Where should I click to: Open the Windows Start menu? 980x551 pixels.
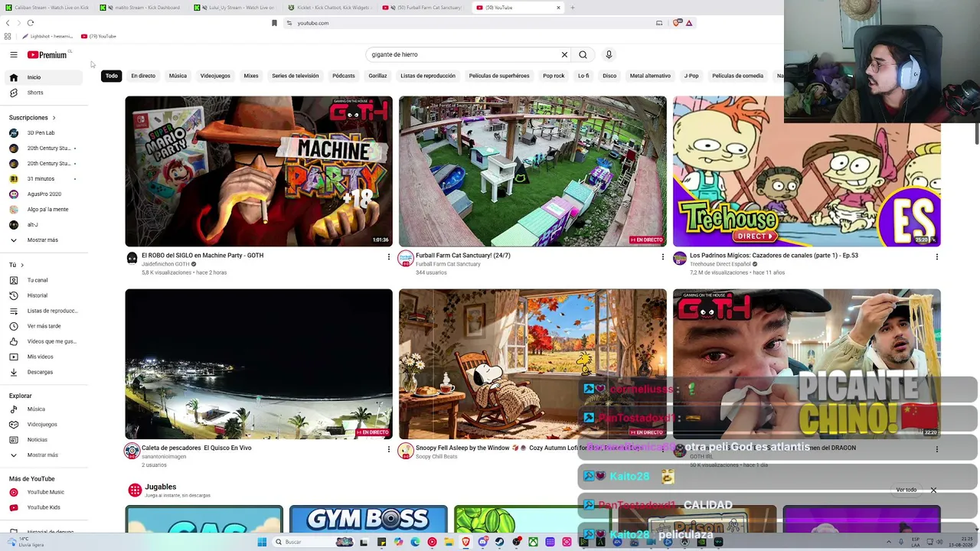tap(262, 542)
